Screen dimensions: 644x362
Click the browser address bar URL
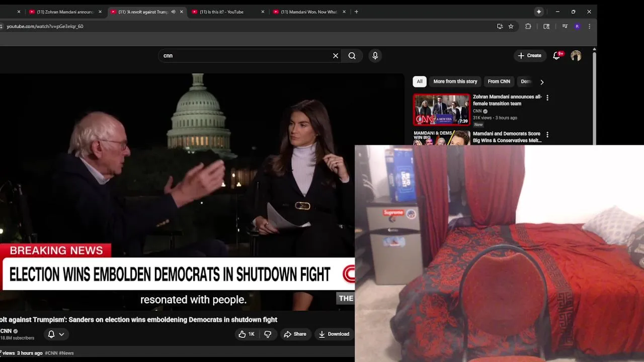point(45,26)
